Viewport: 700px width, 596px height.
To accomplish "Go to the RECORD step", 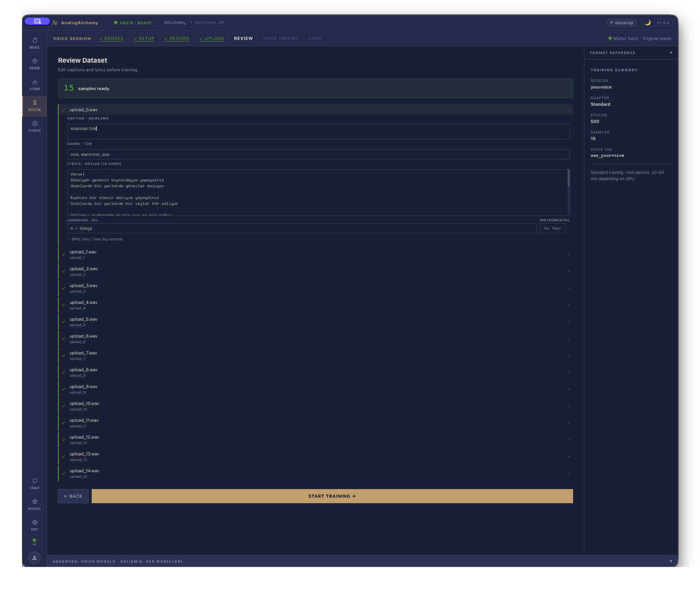I will pyautogui.click(x=177, y=38).
